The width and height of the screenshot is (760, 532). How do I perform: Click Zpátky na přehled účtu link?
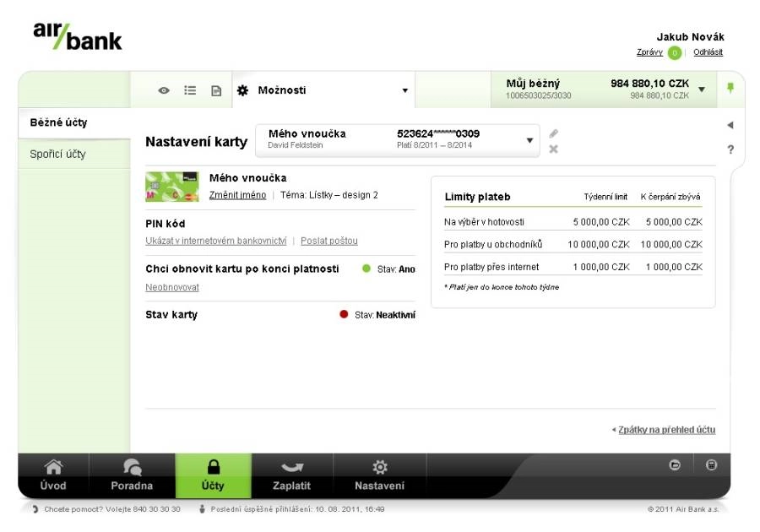[666, 430]
